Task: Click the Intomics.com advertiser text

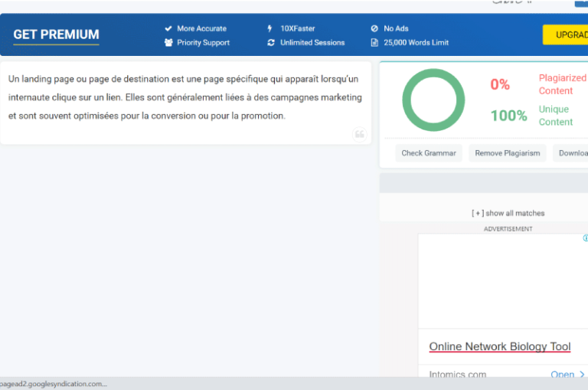Action: (458, 375)
